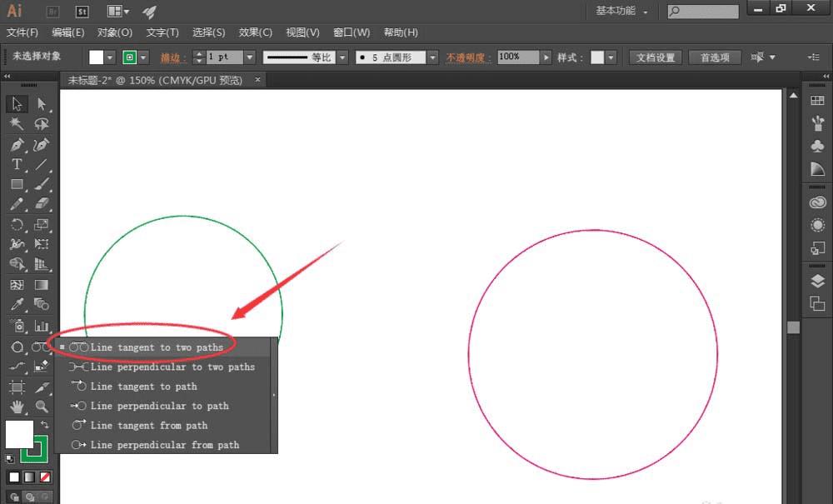
Task: Open the stroke weight dropdown
Action: [250, 57]
